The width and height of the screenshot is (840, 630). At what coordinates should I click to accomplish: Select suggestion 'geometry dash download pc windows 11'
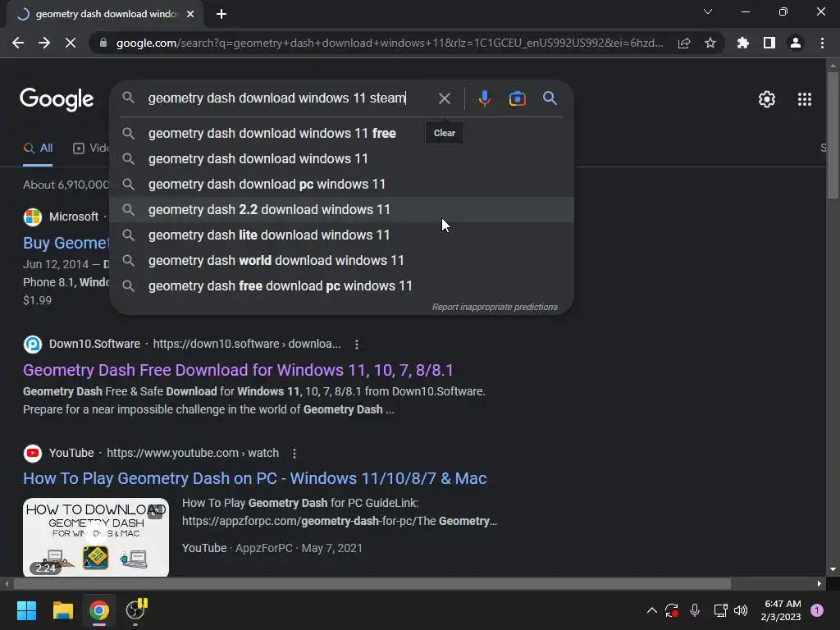[x=341, y=184]
